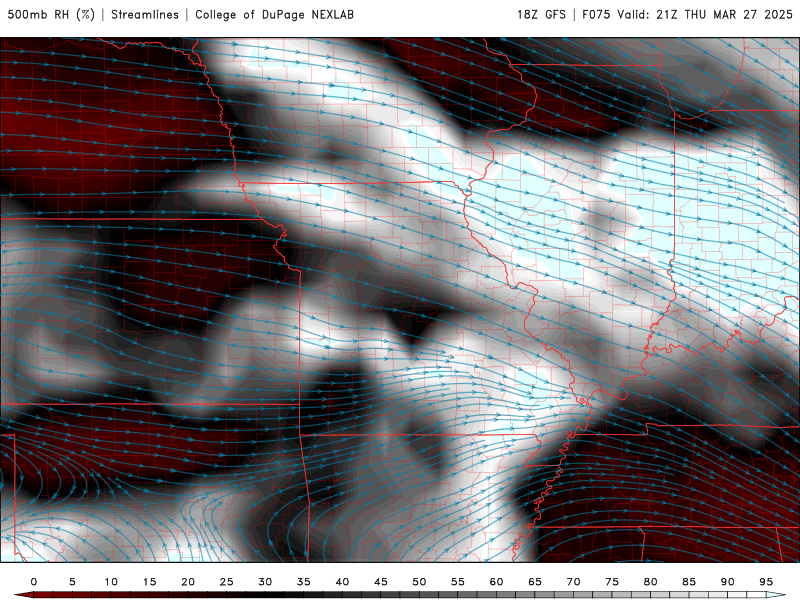The height and width of the screenshot is (600, 800).
Task: Click the "40" color scale label
Action: [x=342, y=582]
